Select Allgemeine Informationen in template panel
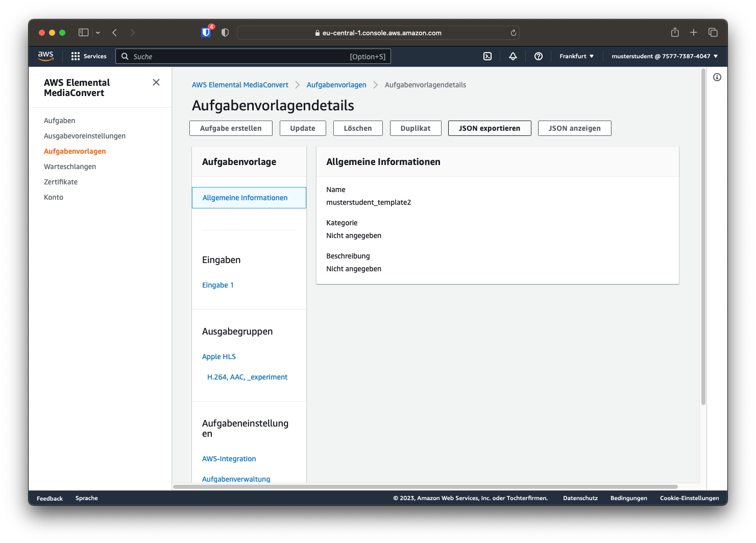 tap(249, 198)
